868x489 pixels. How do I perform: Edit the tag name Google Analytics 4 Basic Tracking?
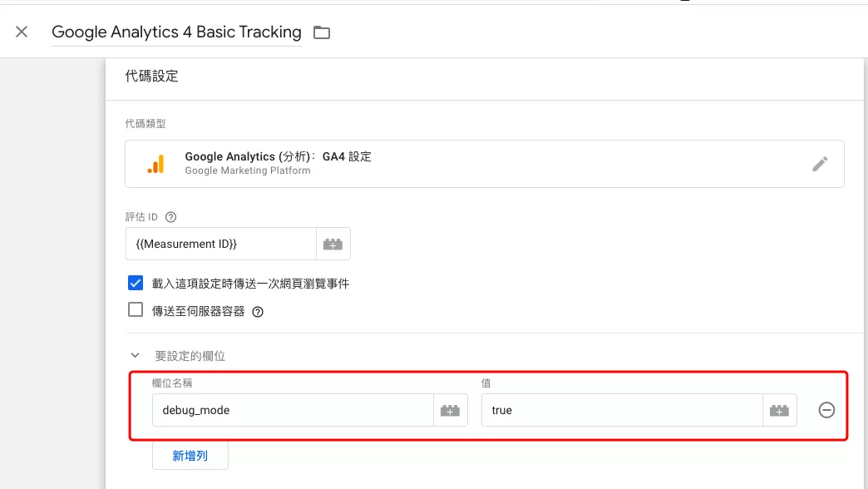click(x=176, y=32)
